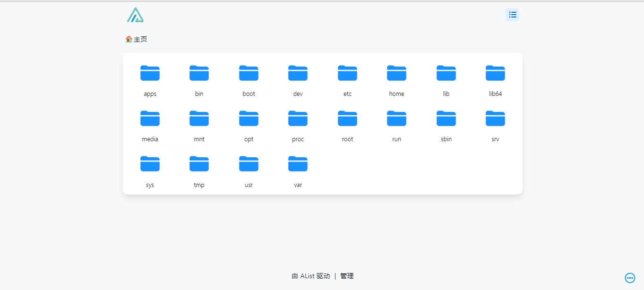Open the bin folder icon
Screen dimensions: 644x290
pos(199,73)
